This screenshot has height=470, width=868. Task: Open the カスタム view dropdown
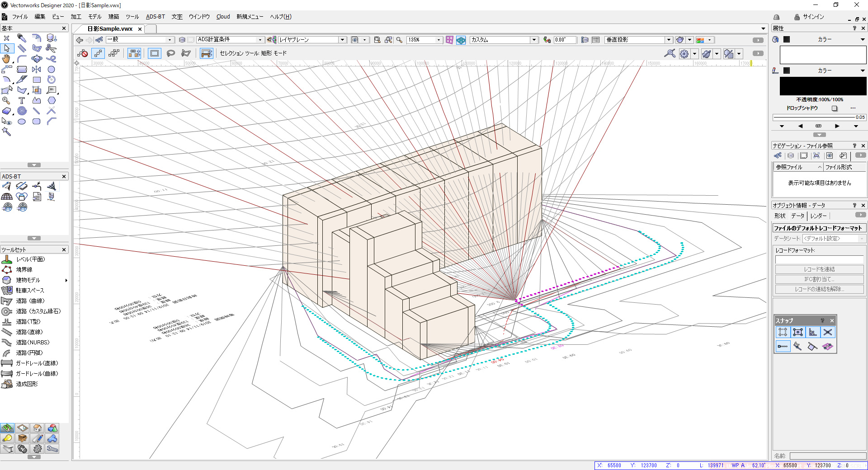[504, 40]
